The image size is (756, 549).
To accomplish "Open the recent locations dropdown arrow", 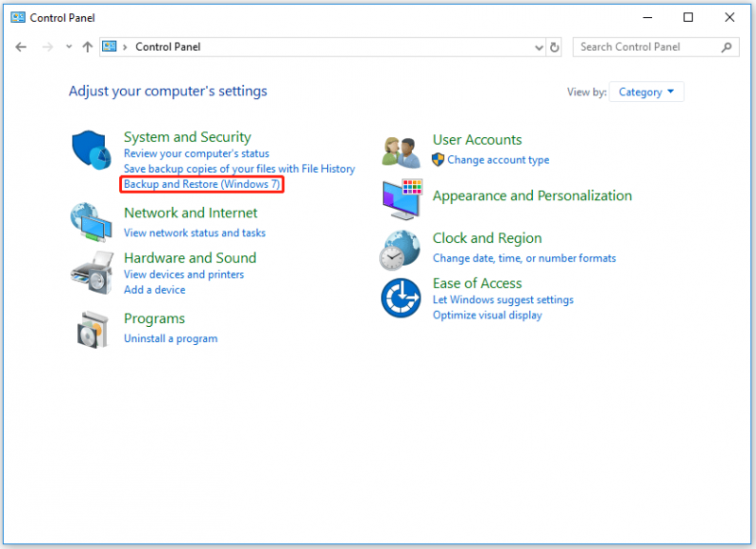I will pyautogui.click(x=69, y=46).
